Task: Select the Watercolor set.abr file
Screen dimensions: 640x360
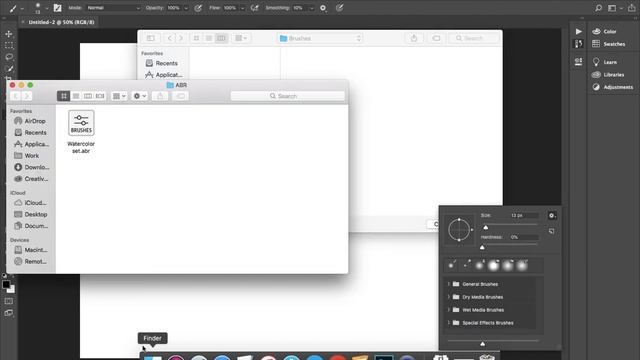Action: [x=81, y=131]
